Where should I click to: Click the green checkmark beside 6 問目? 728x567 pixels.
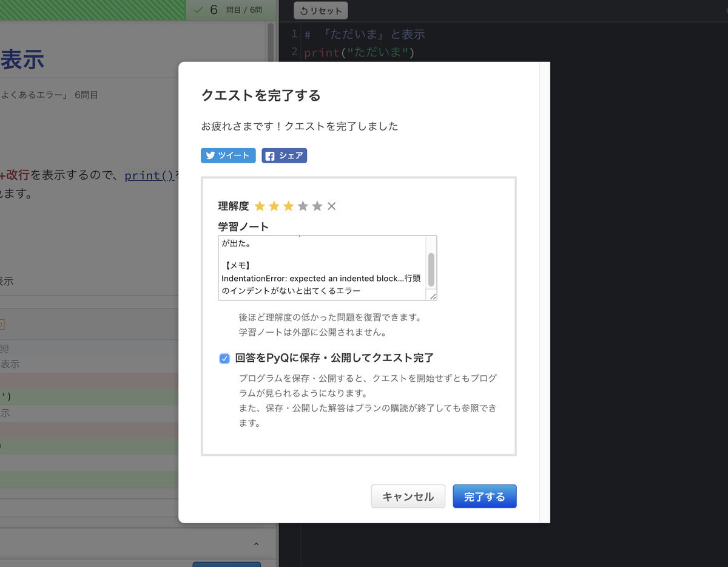[197, 10]
